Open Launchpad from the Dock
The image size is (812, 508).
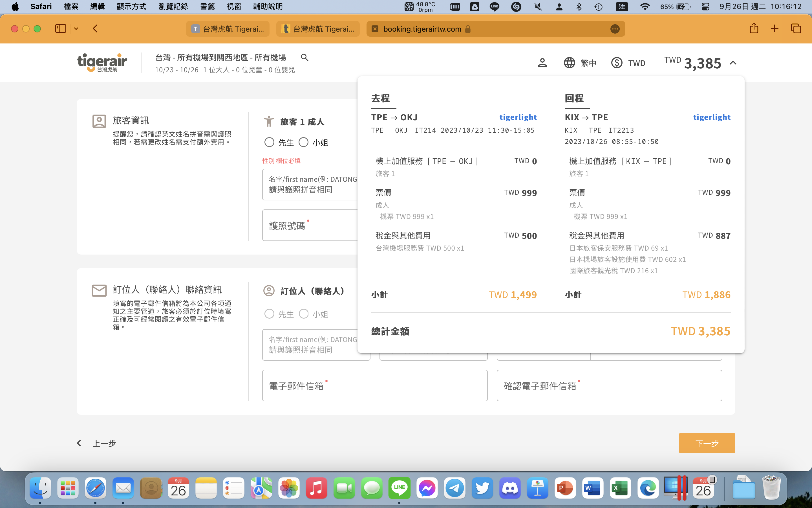[68, 488]
